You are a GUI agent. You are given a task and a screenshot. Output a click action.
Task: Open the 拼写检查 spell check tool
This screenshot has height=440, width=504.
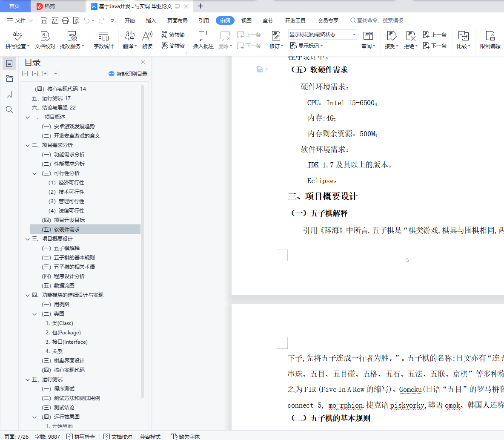[x=17, y=40]
